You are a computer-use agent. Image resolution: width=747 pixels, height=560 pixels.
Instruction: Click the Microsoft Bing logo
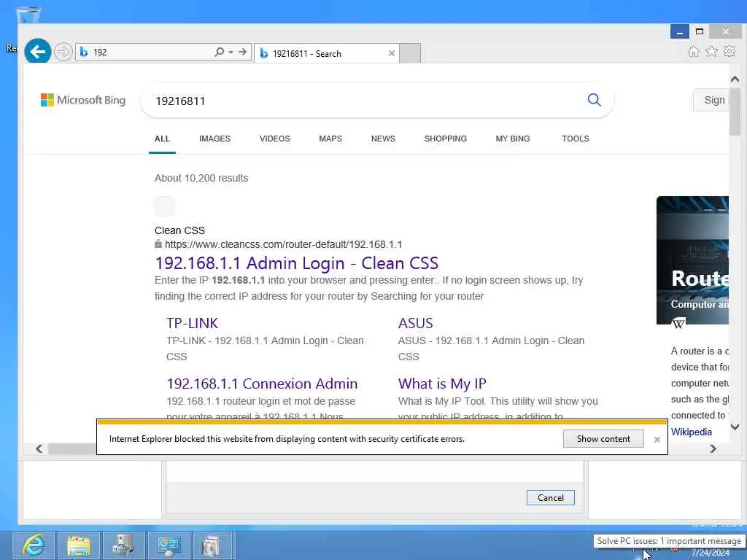(83, 100)
